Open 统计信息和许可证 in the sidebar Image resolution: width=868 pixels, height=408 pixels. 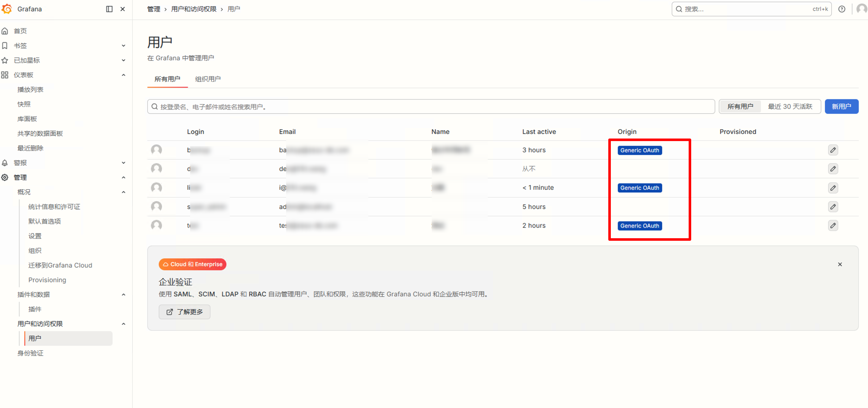(54, 207)
